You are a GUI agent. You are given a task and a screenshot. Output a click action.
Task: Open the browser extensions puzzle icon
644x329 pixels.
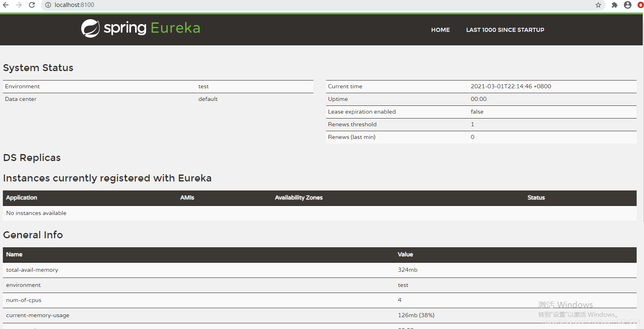(615, 5)
